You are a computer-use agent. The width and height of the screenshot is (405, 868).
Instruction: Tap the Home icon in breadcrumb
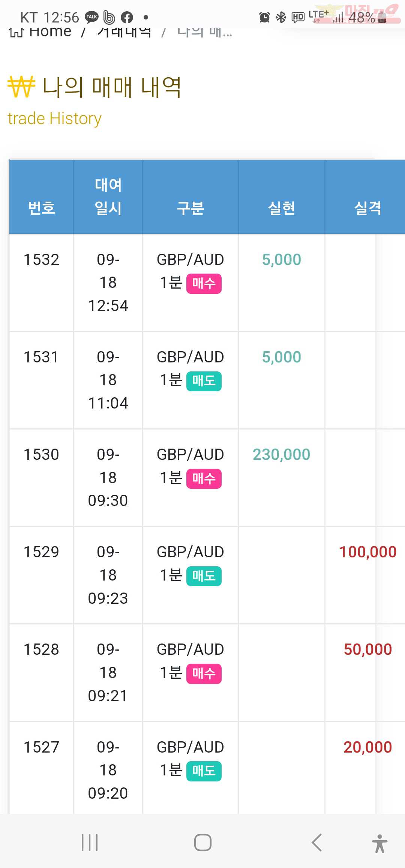16,32
